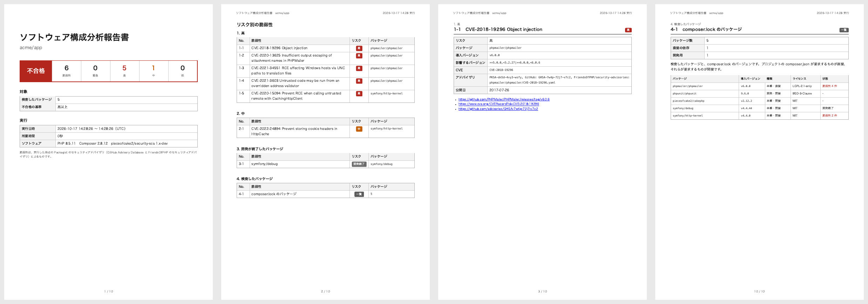Screen dimensions: 868x304
Task: Click the 高 badge in row 1-5
Action: (359, 93)
